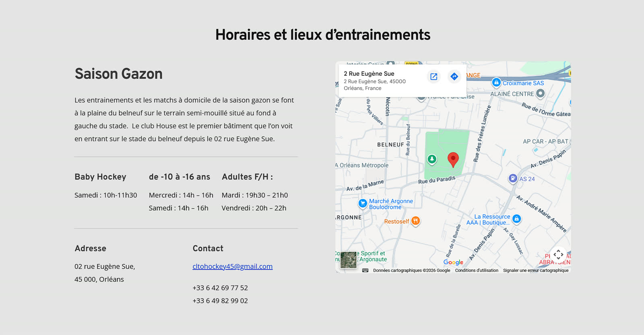Click the "Saison Gazon" heading

[x=119, y=74]
